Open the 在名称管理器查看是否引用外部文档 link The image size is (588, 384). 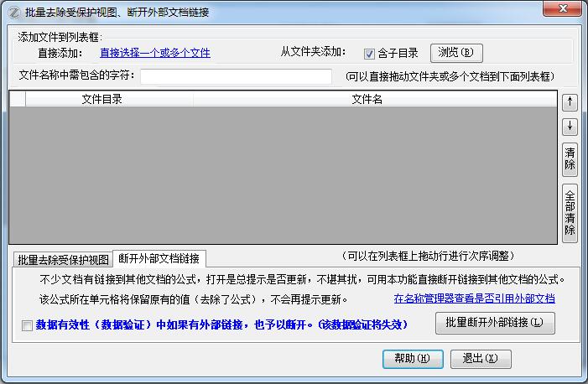pos(474,298)
